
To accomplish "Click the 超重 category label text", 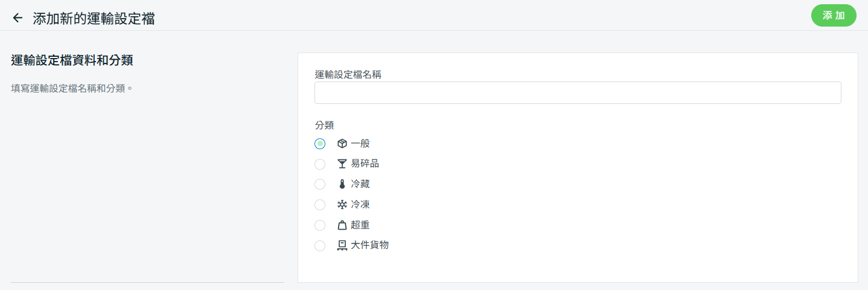I will (360, 225).
